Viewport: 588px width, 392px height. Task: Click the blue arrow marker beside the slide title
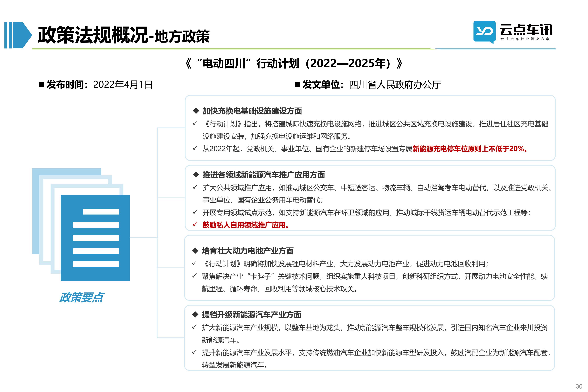coord(18,35)
